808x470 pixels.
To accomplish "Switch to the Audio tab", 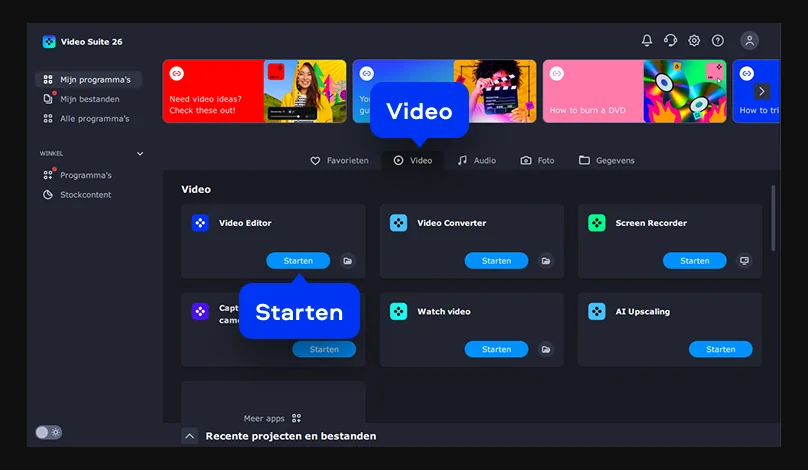I will [x=477, y=161].
